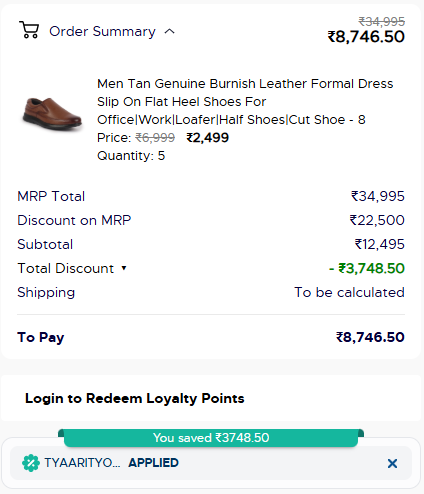Viewport: 424px width, 494px height.
Task: Click the struck-through ₹34,995 price at top
Action: point(382,22)
